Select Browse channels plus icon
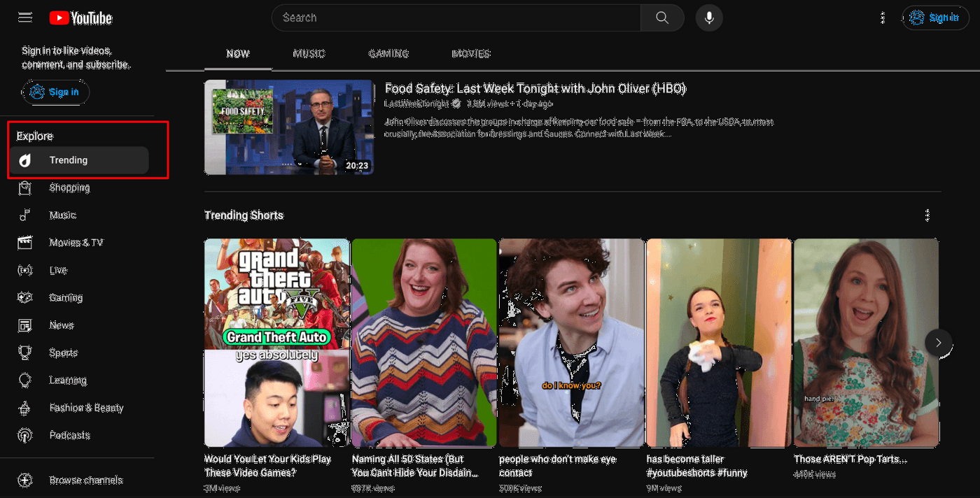This screenshot has width=980, height=498. (x=24, y=480)
